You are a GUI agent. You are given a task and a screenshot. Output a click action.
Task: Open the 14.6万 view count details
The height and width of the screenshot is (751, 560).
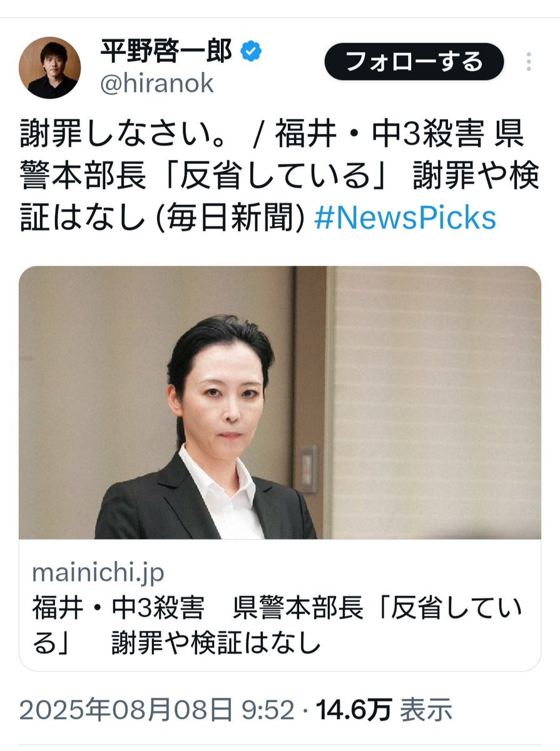pos(354,710)
